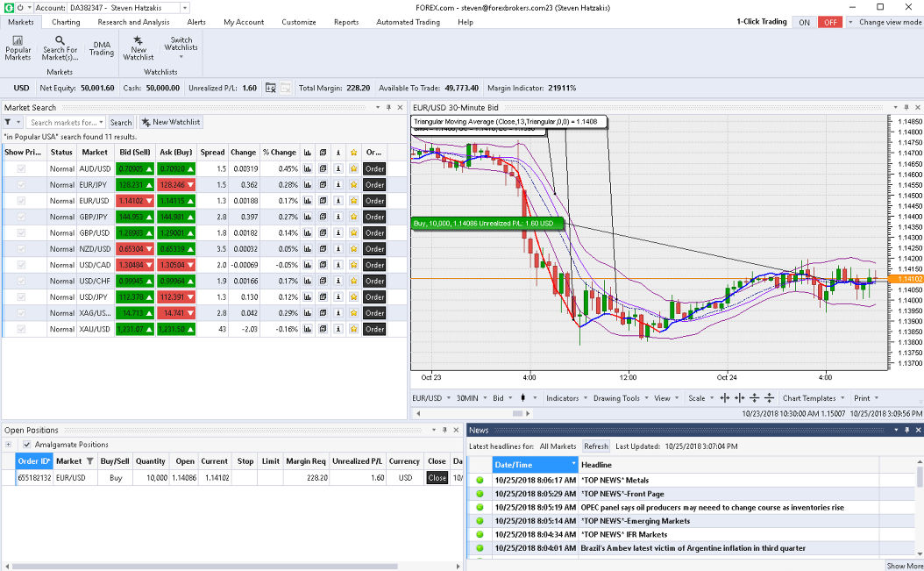Viewport: 924px width, 571px height.
Task: Open the Drawing Tools dropdown
Action: [x=620, y=398]
